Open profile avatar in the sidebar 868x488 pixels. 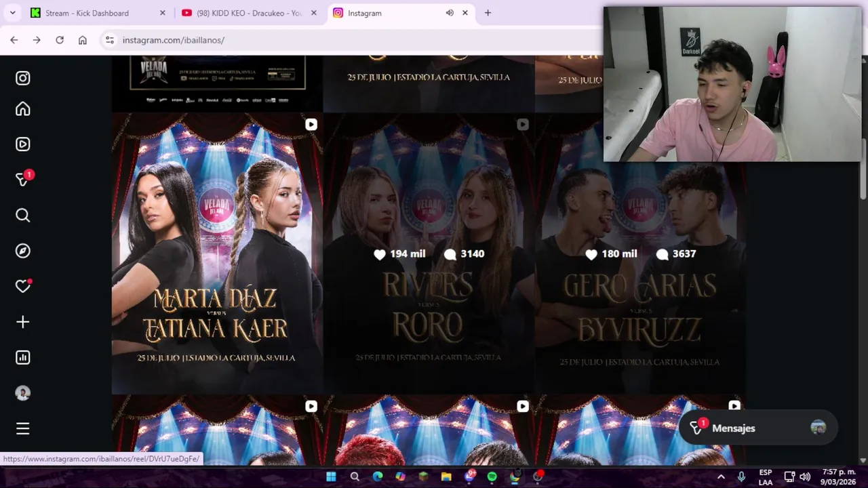pyautogui.click(x=23, y=393)
